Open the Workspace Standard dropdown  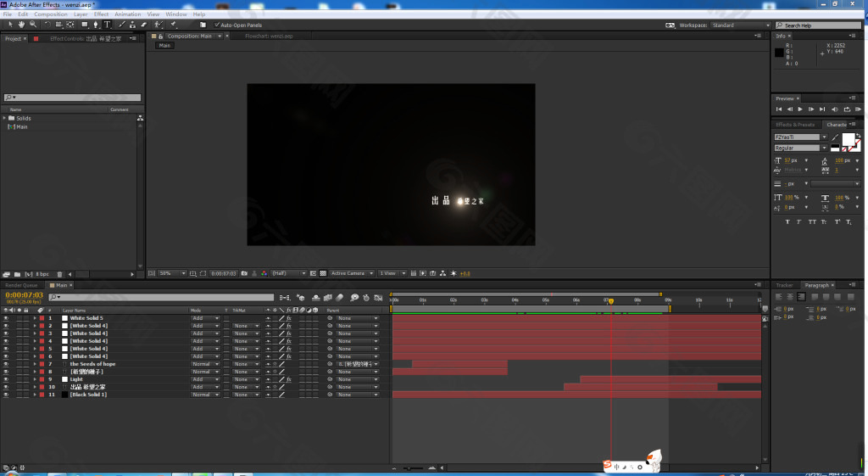click(x=740, y=25)
